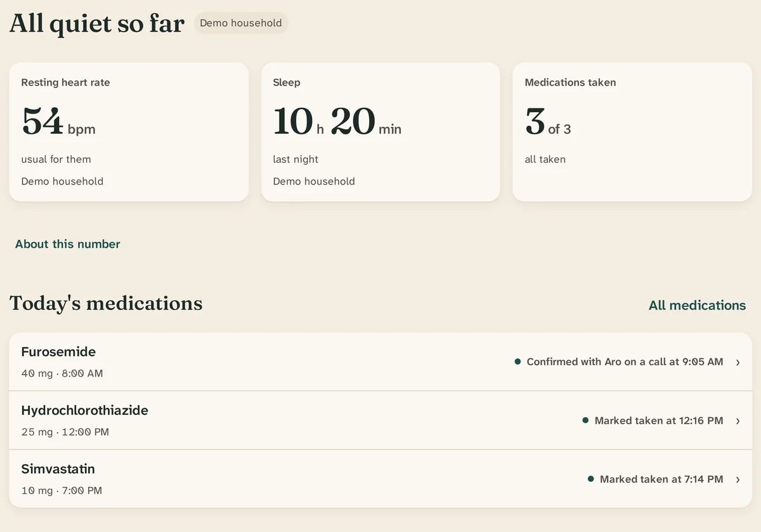This screenshot has width=761, height=532.
Task: Click the all taken note
Action: (x=545, y=159)
